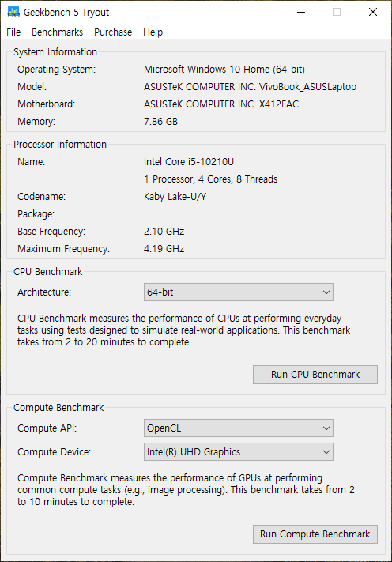
Task: Click the processor 'Name:' label
Action: tap(31, 162)
